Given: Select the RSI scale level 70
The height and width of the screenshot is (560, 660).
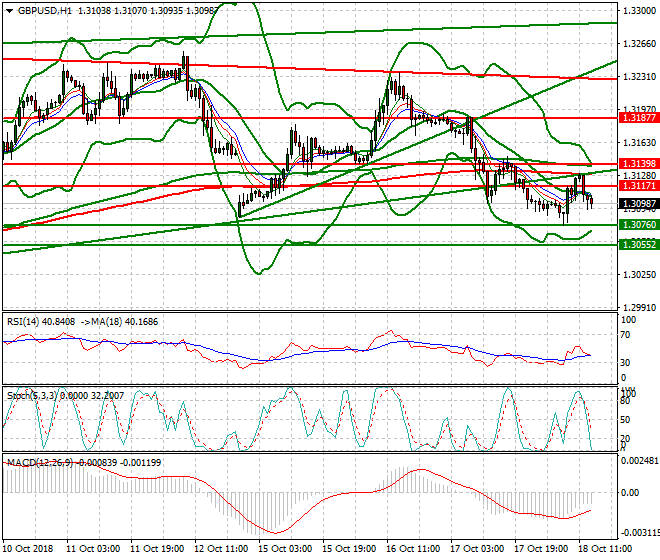Looking at the screenshot, I should coord(626,335).
